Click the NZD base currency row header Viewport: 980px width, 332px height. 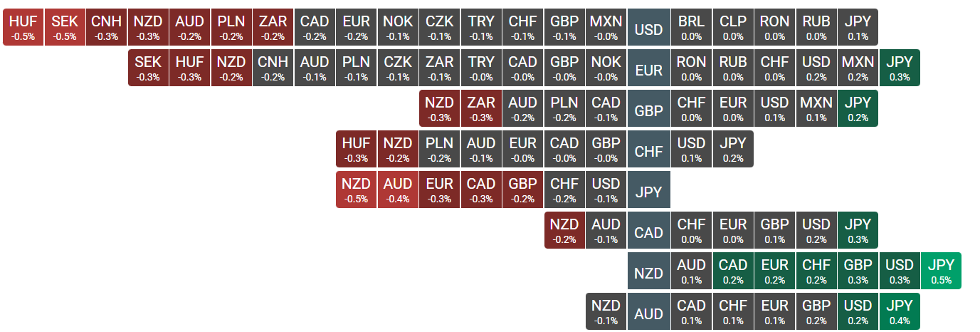click(648, 273)
